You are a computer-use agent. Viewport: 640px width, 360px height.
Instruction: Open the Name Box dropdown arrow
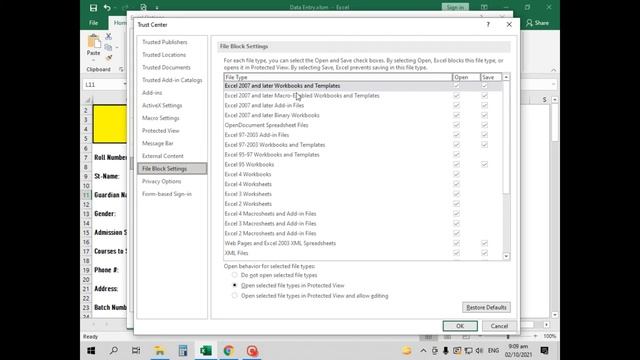pyautogui.click(x=125, y=84)
